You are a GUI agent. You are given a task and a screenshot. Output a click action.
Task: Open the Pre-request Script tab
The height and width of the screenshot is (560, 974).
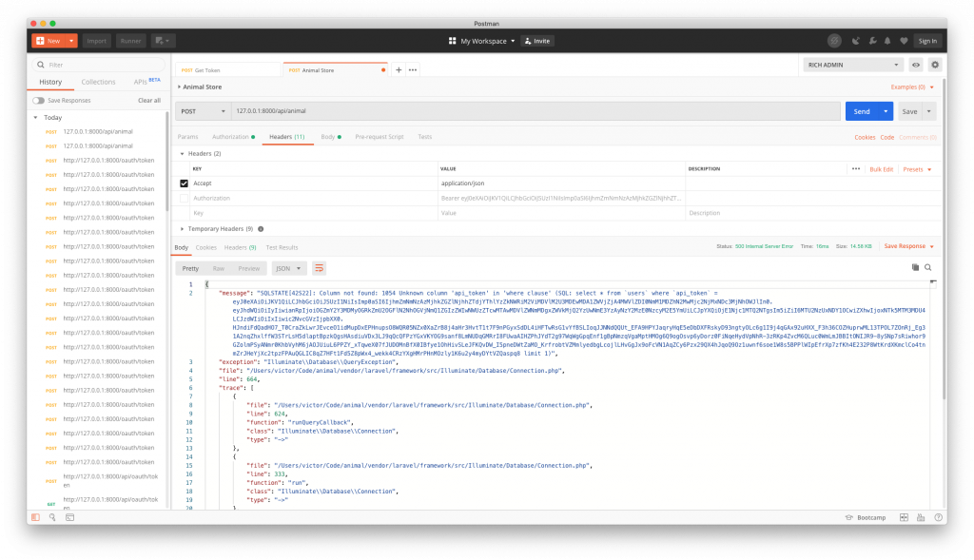pyautogui.click(x=379, y=137)
